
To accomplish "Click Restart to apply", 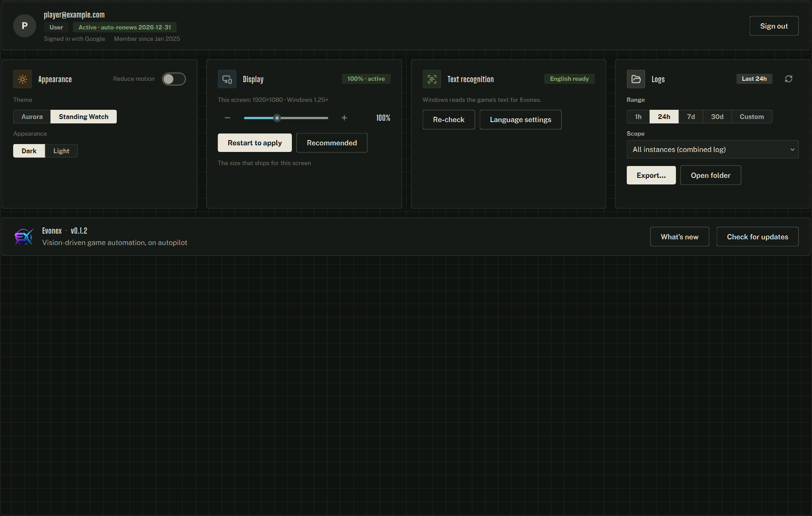I will (x=255, y=143).
